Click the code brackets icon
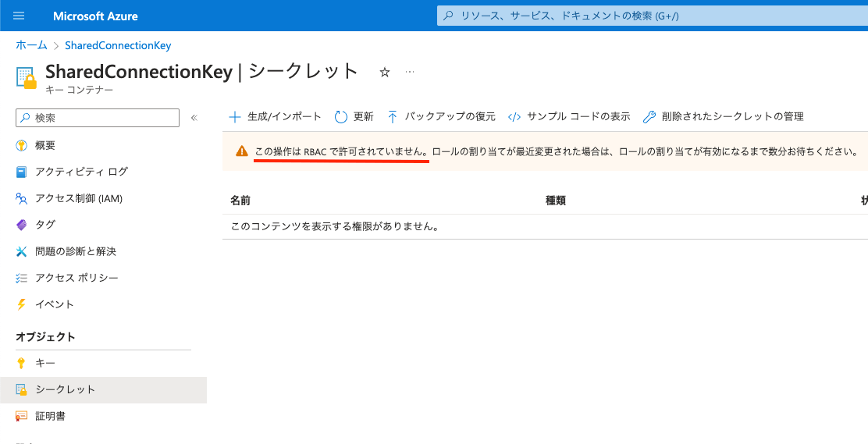This screenshot has height=444, width=868. coord(514,117)
